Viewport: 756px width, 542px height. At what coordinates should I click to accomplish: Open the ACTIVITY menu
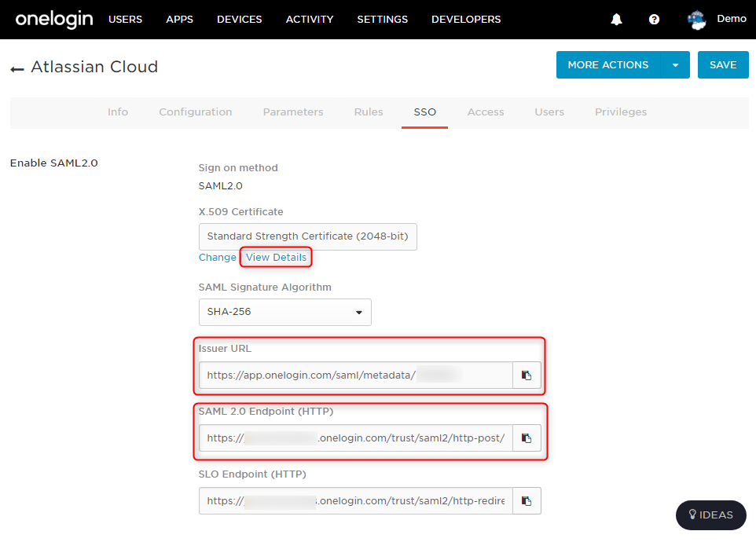click(x=310, y=20)
